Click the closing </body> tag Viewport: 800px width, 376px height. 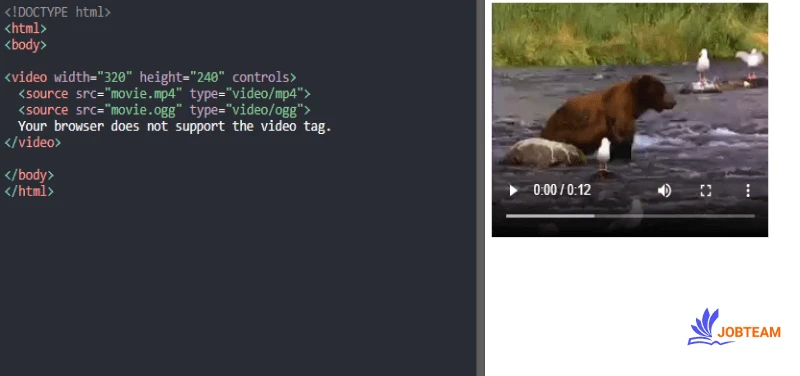pos(29,176)
